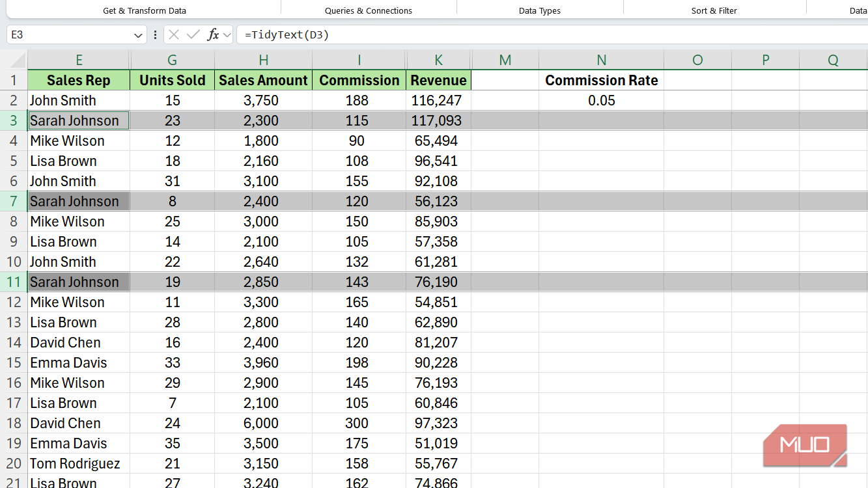This screenshot has width=868, height=488.
Task: Open the dropdown arrow beside the fx button
Action: 227,35
